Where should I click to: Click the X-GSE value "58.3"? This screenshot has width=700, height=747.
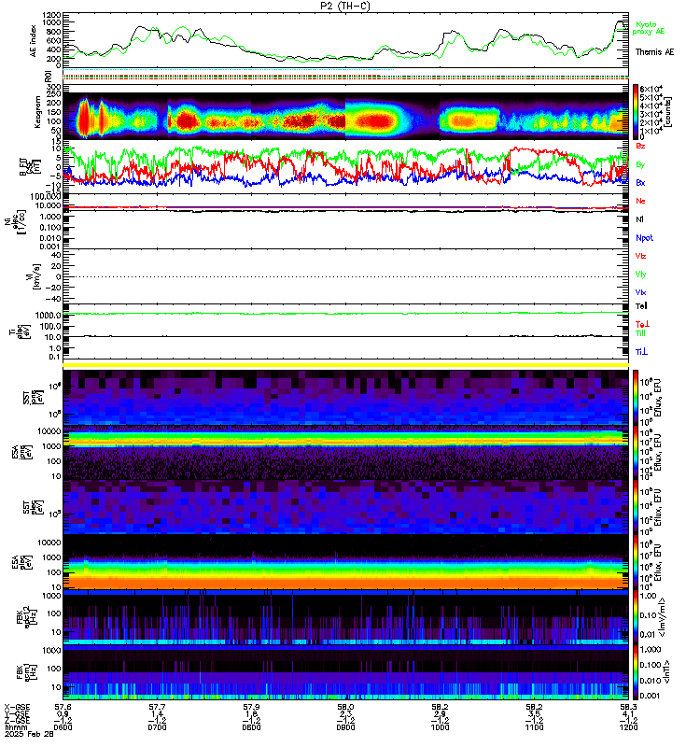pos(628,707)
